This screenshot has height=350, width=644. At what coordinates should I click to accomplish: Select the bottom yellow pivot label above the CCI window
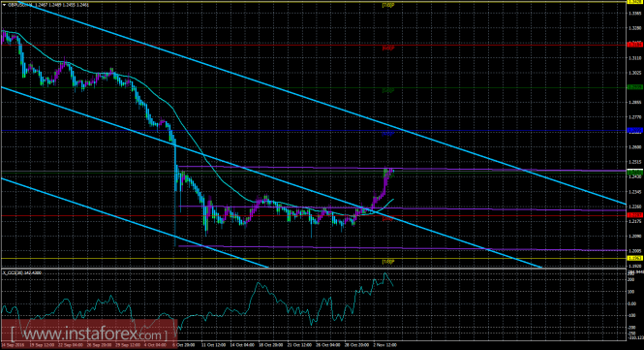coord(388,262)
